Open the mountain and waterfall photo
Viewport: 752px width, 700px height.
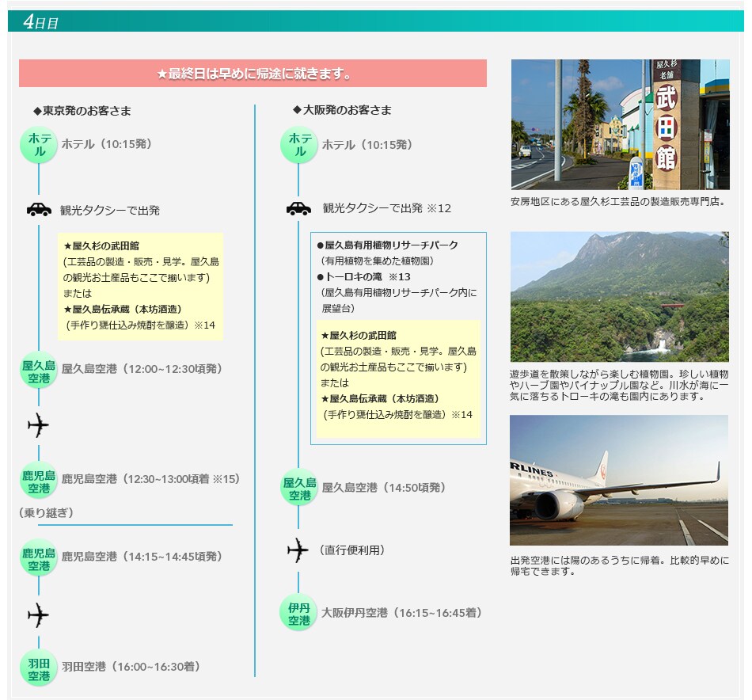pos(620,297)
